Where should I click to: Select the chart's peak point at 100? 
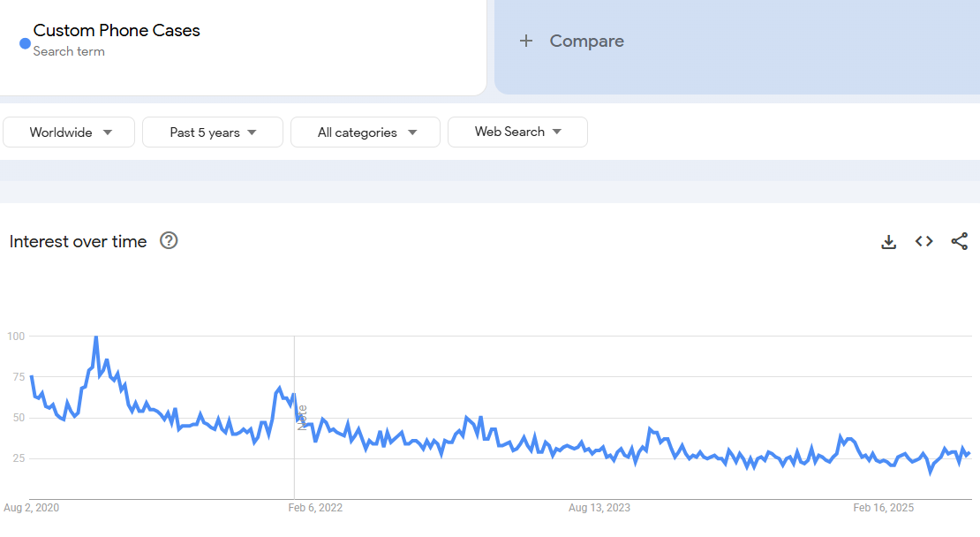click(95, 337)
